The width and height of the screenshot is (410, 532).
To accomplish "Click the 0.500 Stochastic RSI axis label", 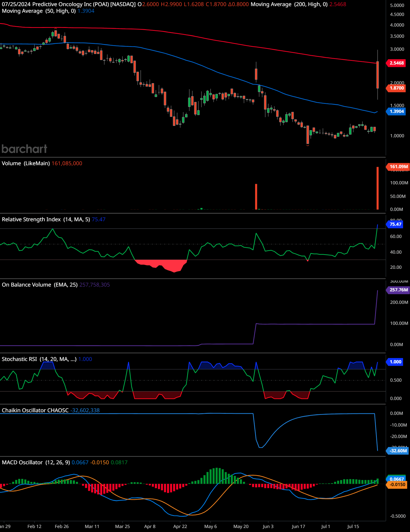I will pos(396,380).
